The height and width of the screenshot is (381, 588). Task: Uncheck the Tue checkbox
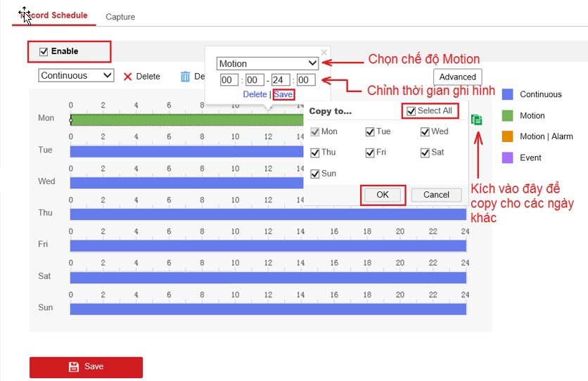[370, 131]
